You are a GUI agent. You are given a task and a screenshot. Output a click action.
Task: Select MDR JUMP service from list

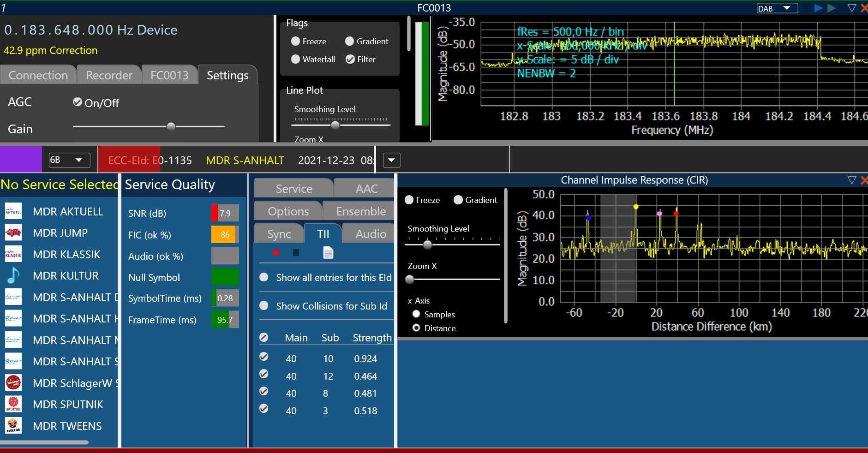(x=60, y=233)
